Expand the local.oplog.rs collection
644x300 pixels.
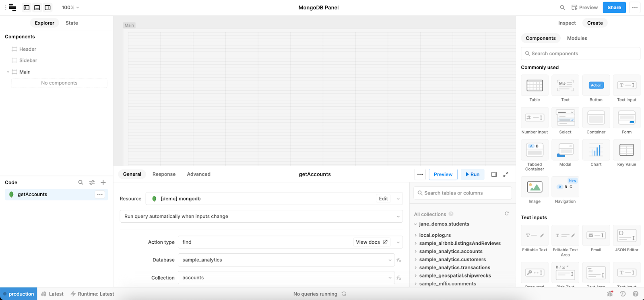[415, 235]
